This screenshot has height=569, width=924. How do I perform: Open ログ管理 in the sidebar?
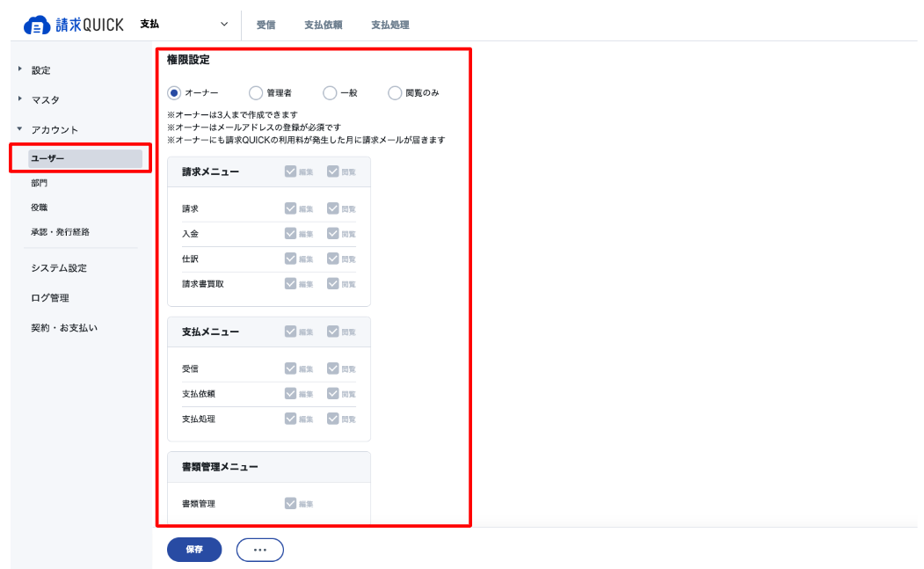50,298
